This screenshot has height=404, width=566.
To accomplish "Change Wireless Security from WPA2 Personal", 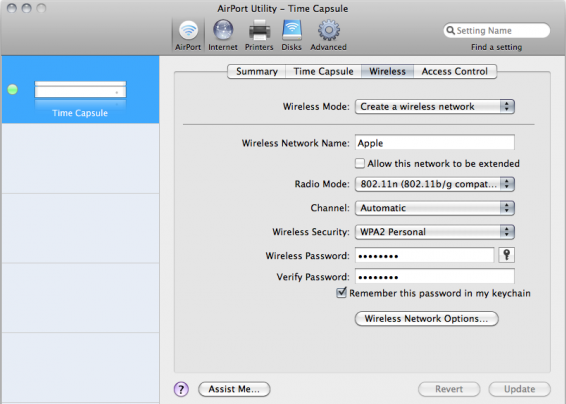I will (435, 232).
